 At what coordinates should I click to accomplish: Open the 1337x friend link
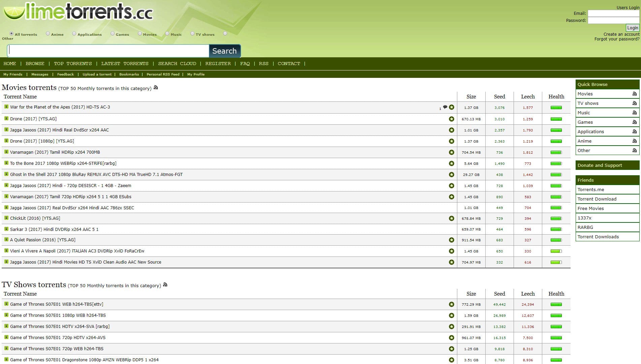(607, 218)
